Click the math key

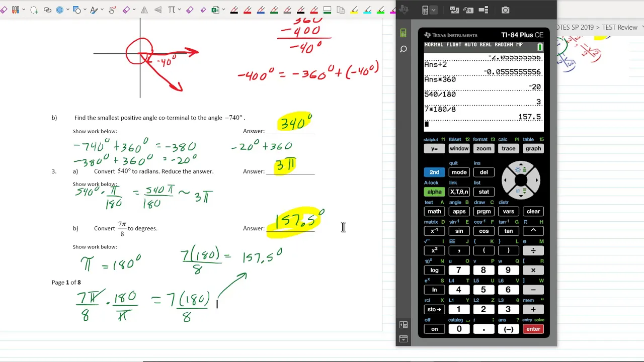coord(434,211)
